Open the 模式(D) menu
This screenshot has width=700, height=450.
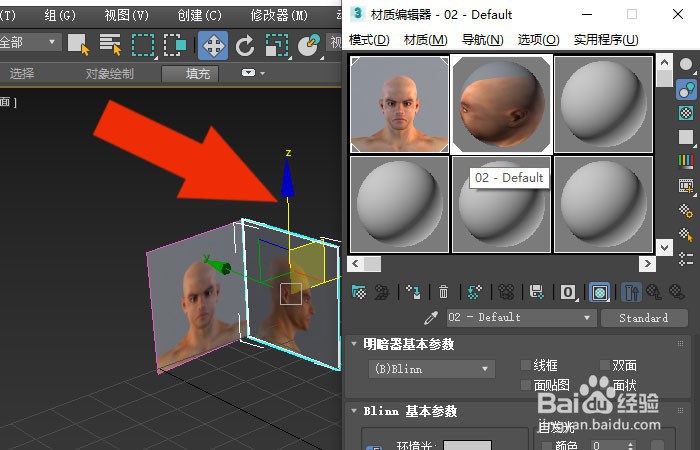(x=369, y=40)
